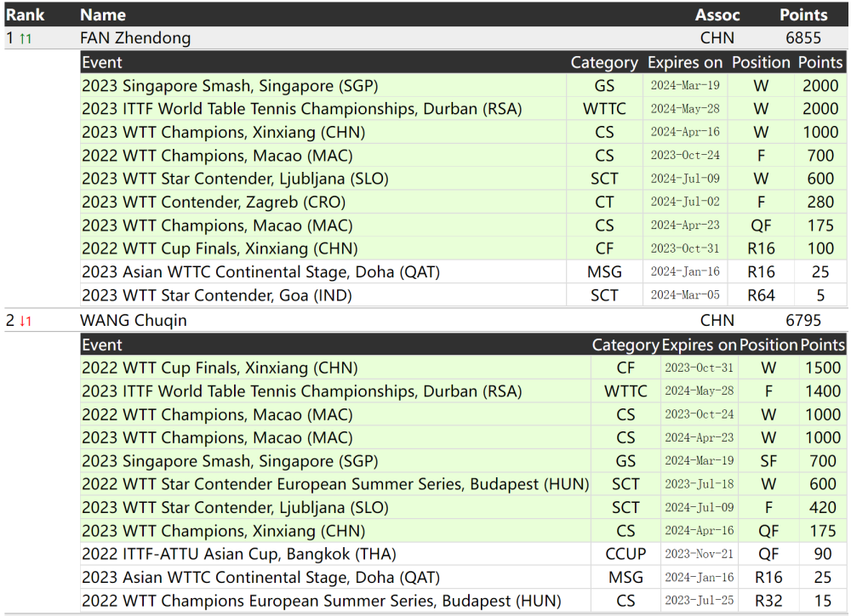Click the R64 position cell
The height and width of the screenshot is (616, 851).
[761, 296]
